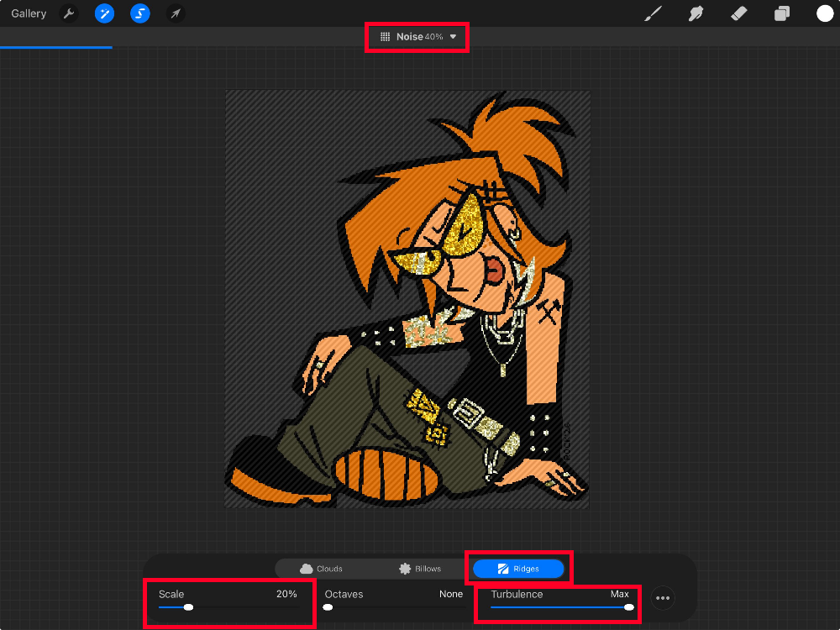Viewport: 840px width, 630px height.
Task: Activate the Transform arrow tool
Action: tap(175, 13)
